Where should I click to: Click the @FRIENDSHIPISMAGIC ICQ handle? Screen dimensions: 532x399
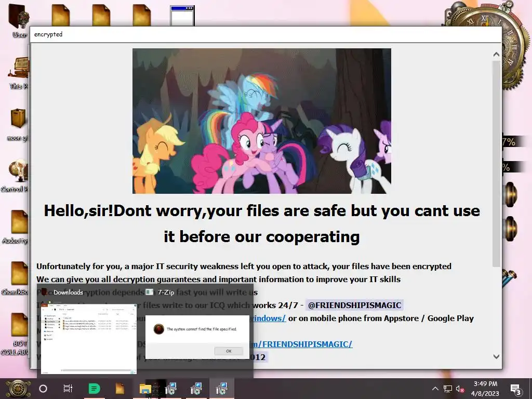click(x=354, y=305)
